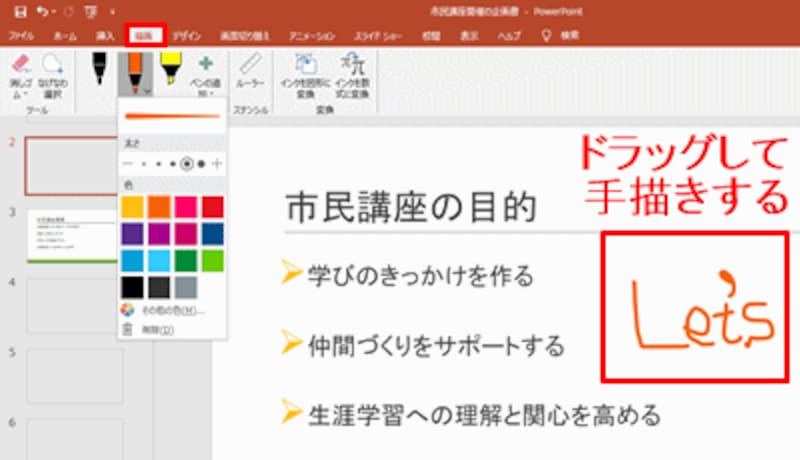Pick the black color swatch

[x=132, y=287]
